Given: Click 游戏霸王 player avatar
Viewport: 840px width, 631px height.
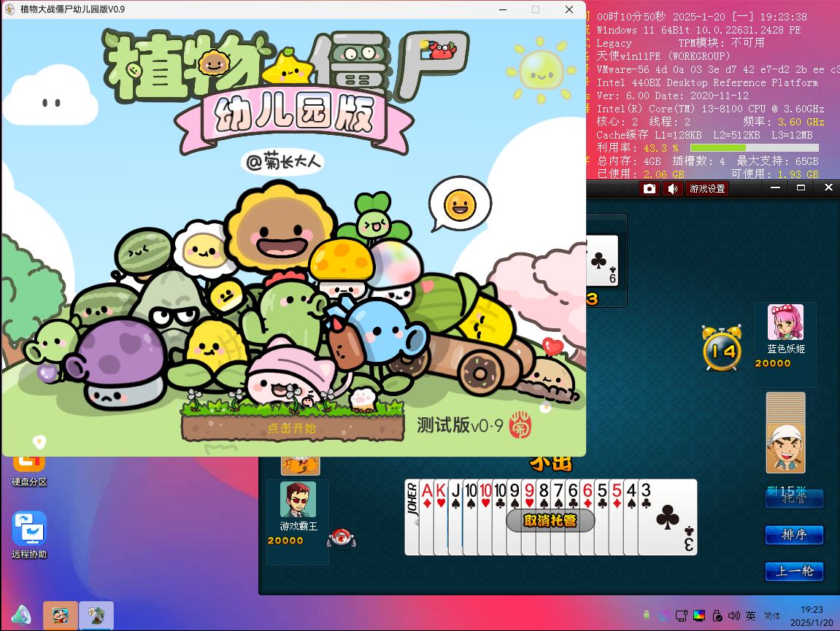Looking at the screenshot, I should (298, 499).
